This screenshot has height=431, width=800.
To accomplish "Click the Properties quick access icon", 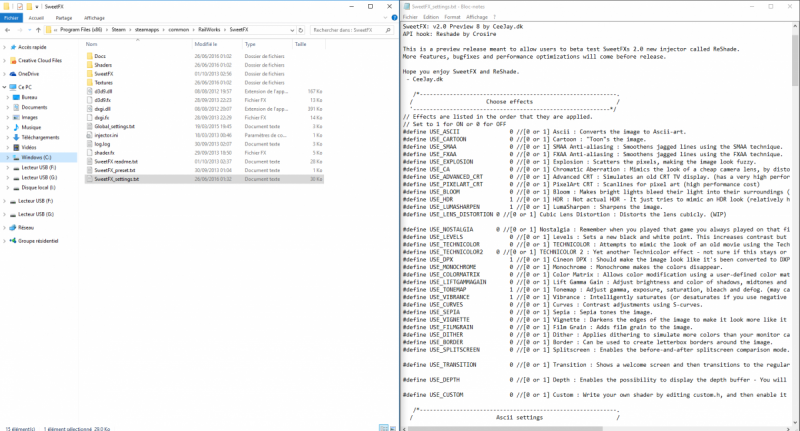I will 19,7.
